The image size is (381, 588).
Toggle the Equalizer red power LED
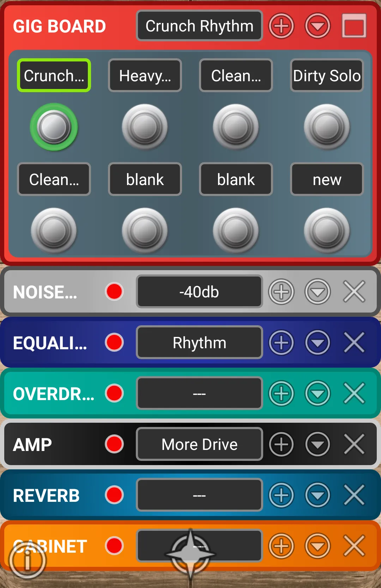coord(114,342)
